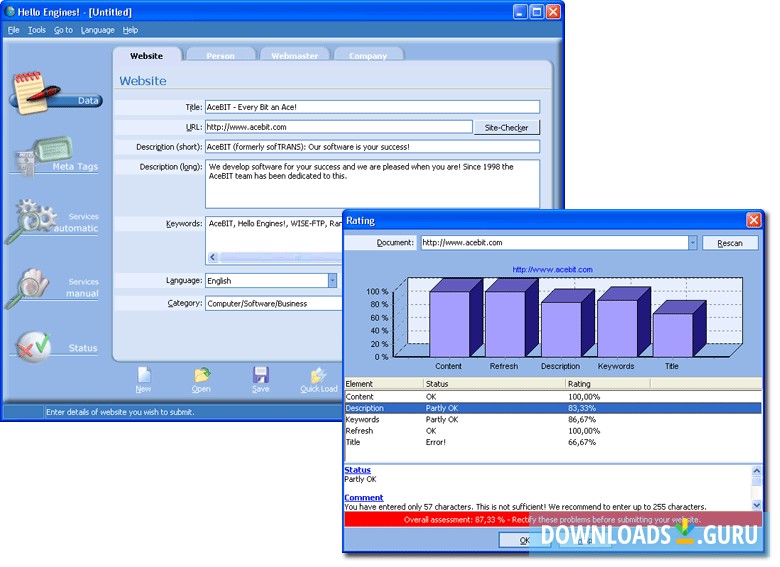
Task: Select the Title row showing Error!
Action: click(553, 442)
